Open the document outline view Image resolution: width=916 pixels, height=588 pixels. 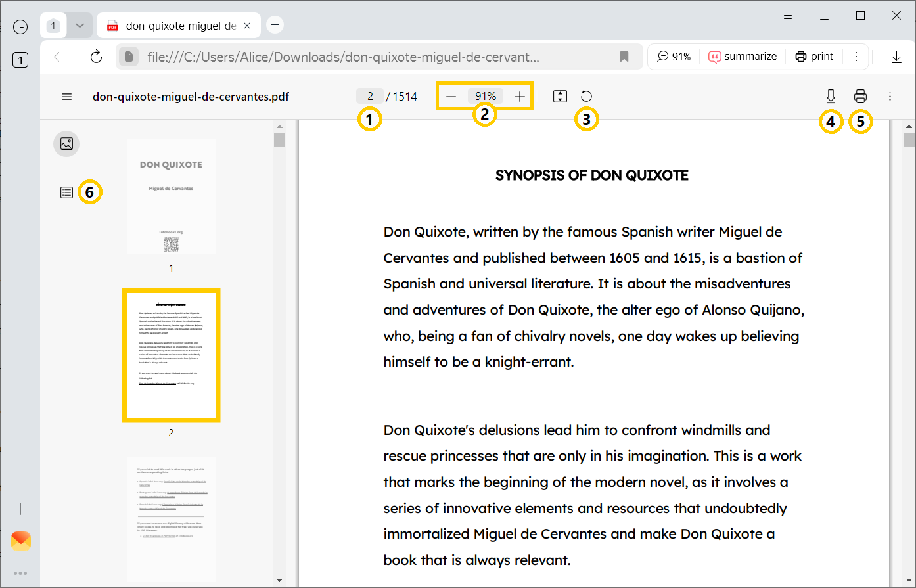66,192
